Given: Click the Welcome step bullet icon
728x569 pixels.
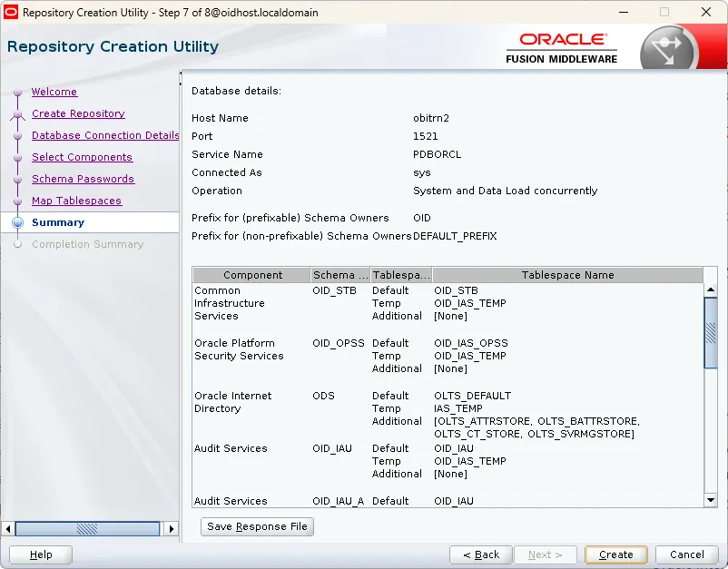Looking at the screenshot, I should [x=16, y=93].
